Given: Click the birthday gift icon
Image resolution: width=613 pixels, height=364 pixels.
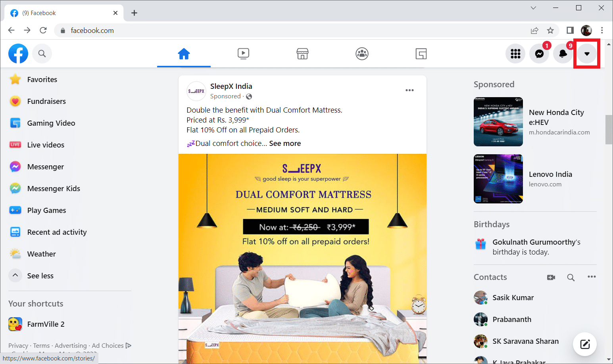Looking at the screenshot, I should 480,244.
